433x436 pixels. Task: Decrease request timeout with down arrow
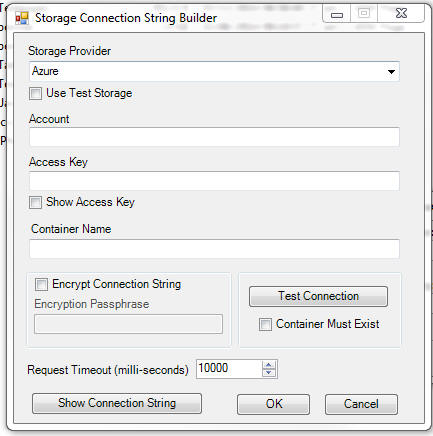pyautogui.click(x=269, y=373)
